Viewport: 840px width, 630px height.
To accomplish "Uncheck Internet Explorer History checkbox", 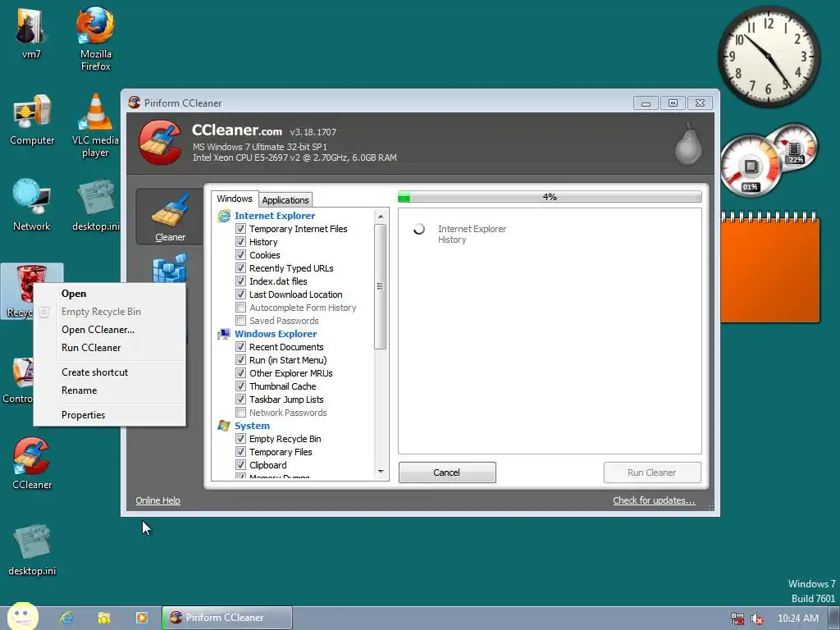I will click(241, 242).
